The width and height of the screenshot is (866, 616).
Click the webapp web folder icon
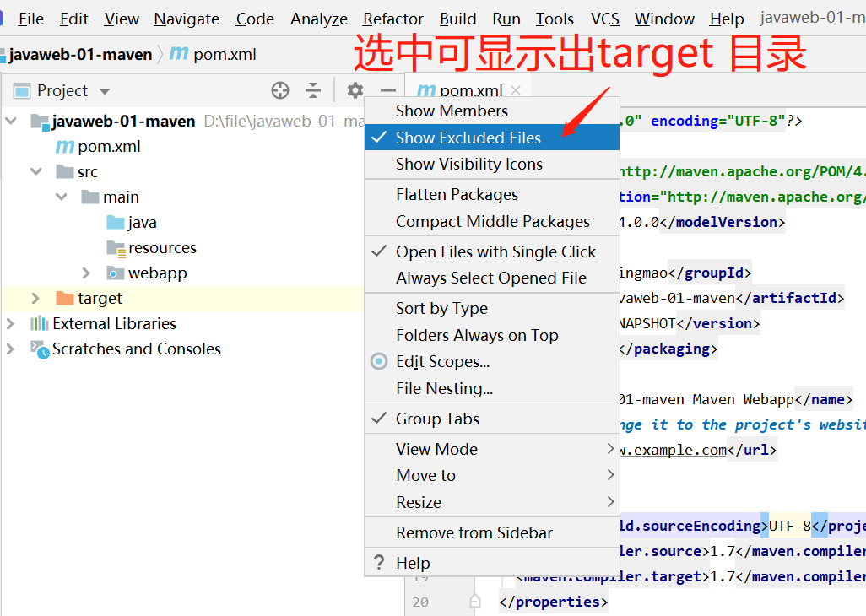tap(116, 273)
